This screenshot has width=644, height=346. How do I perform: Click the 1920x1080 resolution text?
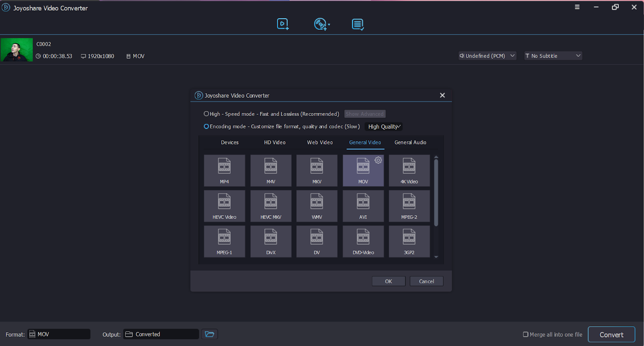pos(101,56)
